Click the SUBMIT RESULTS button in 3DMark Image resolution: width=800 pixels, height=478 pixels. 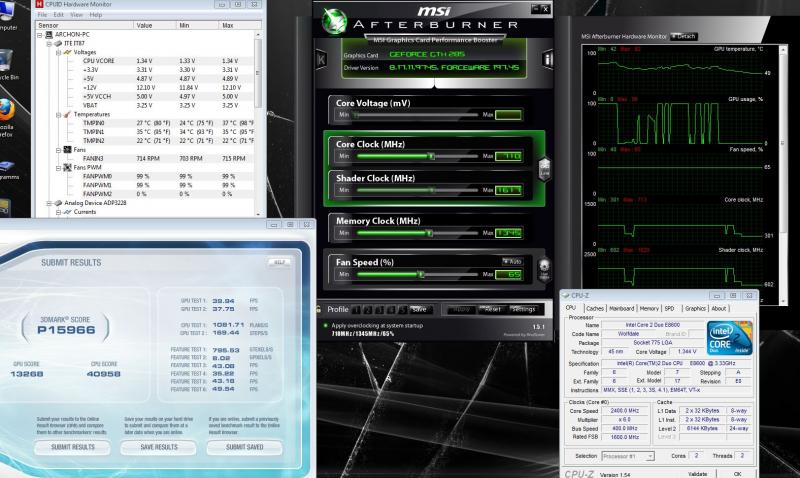(72, 447)
